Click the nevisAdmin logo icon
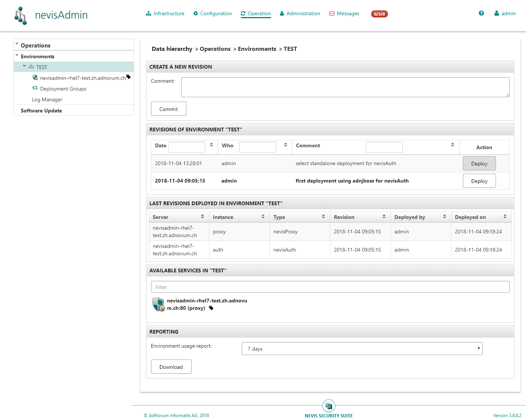Image resolution: width=526 pixels, height=420 pixels. [21, 16]
